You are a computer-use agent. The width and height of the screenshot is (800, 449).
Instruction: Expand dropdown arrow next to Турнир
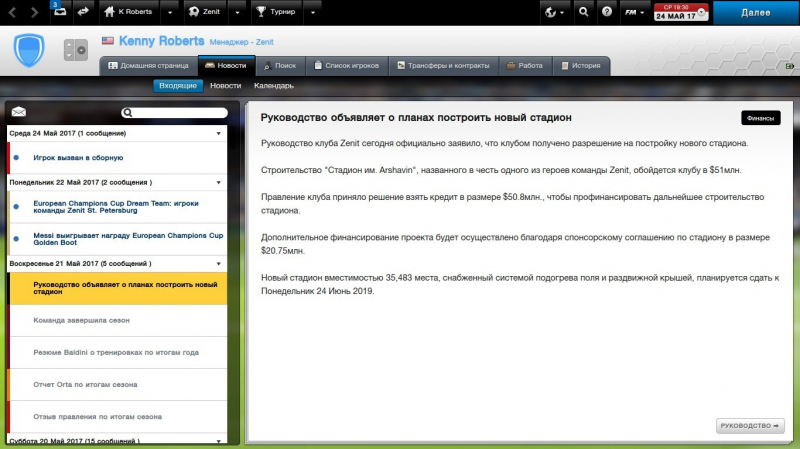(x=313, y=12)
